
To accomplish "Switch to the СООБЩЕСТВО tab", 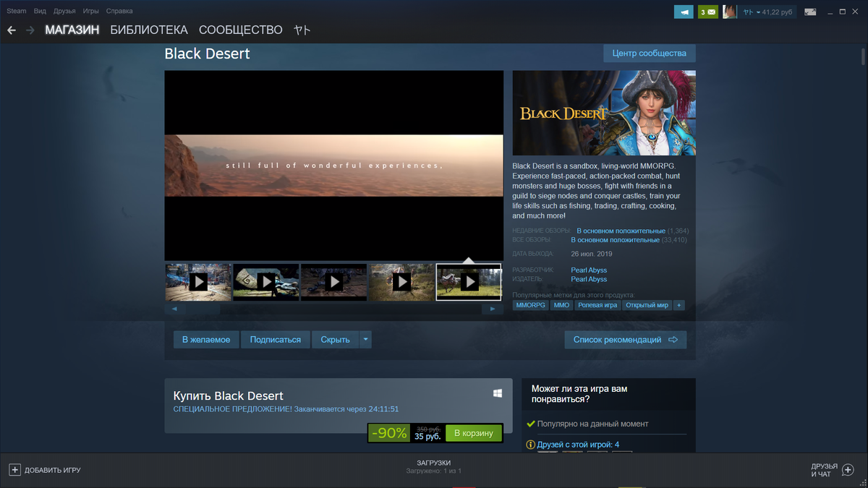I will click(241, 30).
